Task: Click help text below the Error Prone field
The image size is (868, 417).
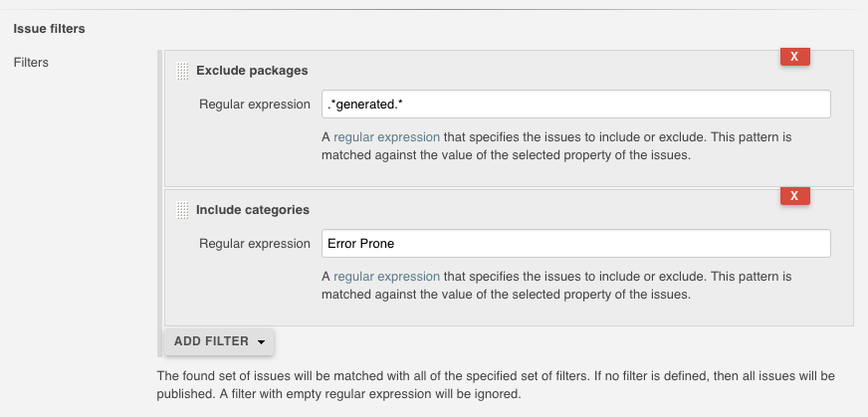Action: pyautogui.click(x=557, y=286)
